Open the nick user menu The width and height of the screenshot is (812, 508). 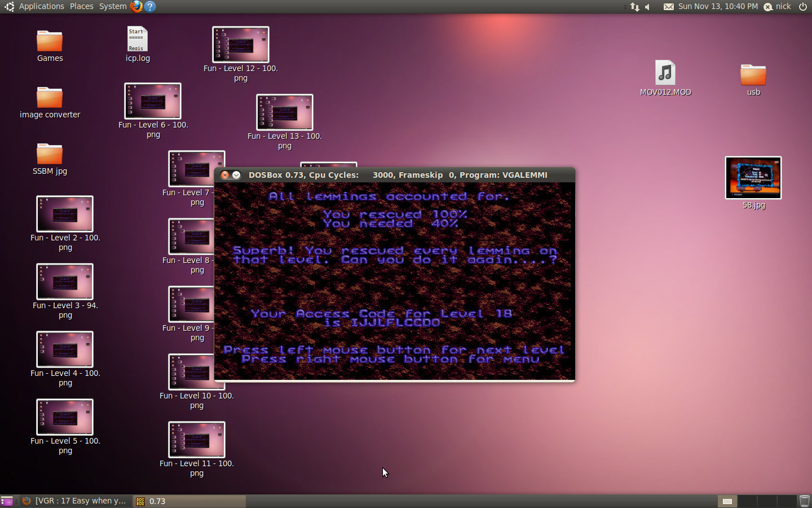778,6
